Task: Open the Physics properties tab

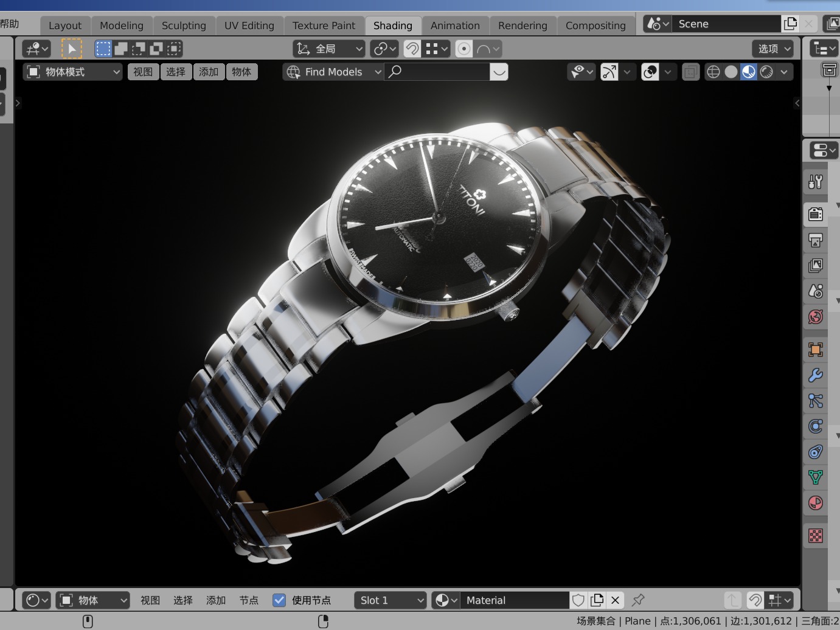Action: (816, 426)
